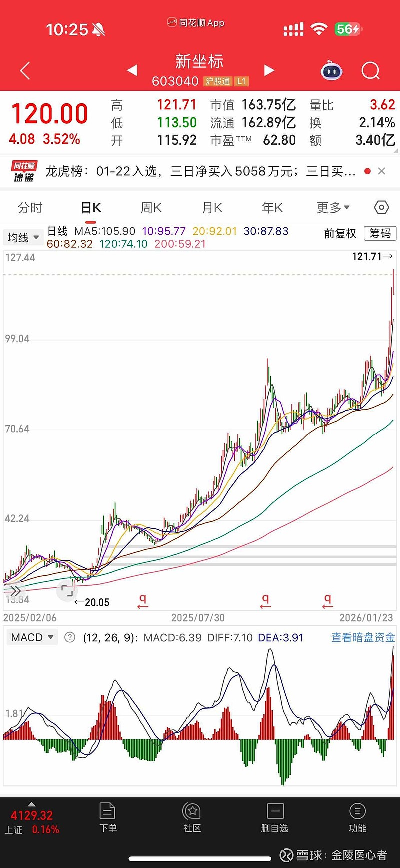The image size is (400, 868).
Task: Expand the 上证 index ticker
Action: click(x=32, y=819)
